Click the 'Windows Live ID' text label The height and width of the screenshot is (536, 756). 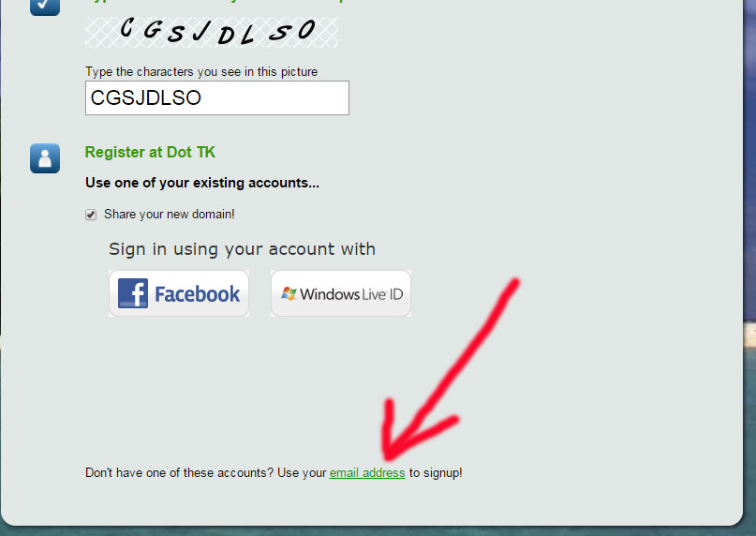tap(351, 294)
